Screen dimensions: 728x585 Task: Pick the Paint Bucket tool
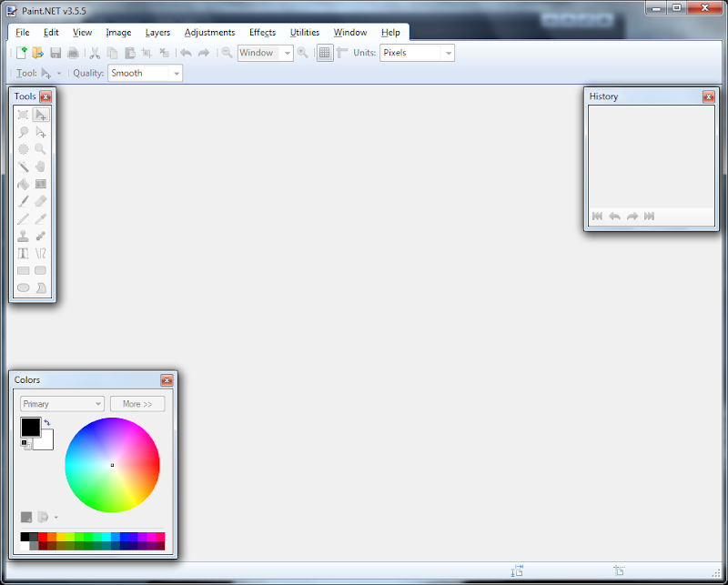point(24,184)
